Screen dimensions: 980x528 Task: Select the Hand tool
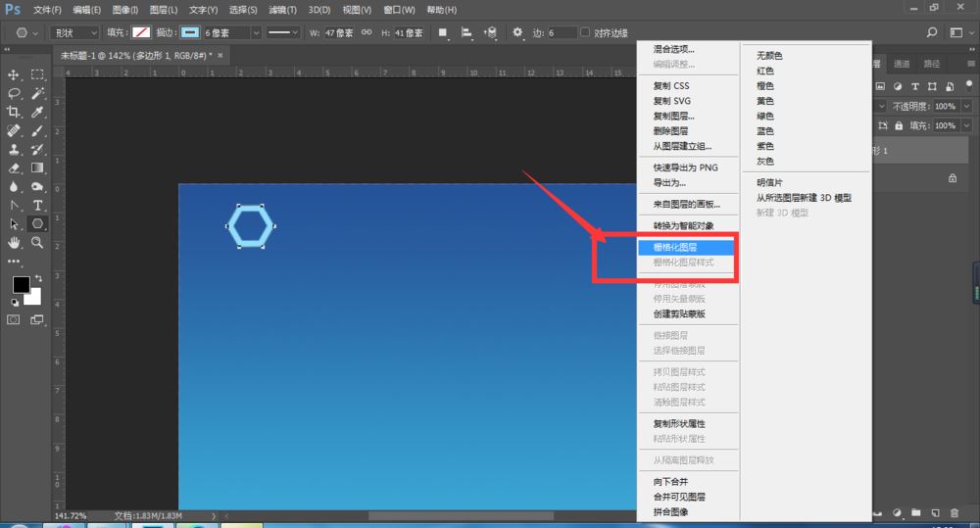13,242
